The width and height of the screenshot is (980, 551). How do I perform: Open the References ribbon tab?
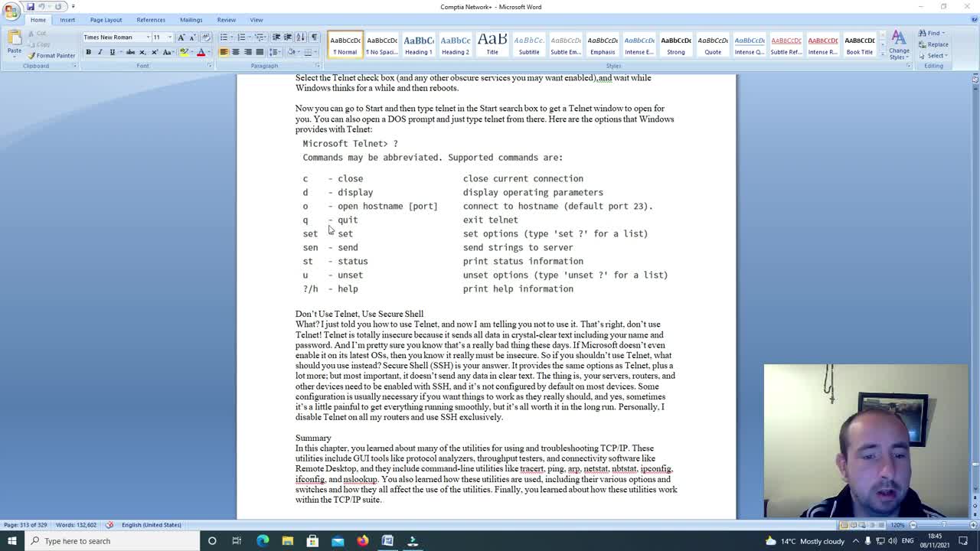151,20
